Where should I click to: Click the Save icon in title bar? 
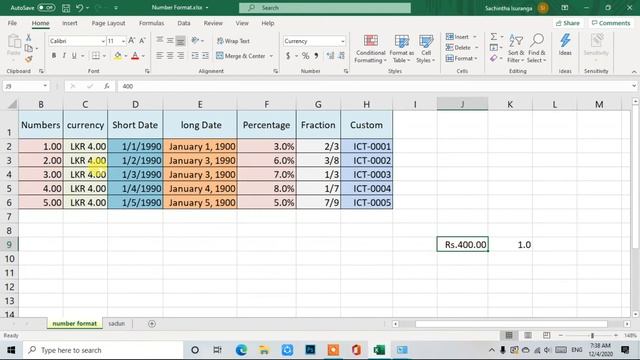pyautogui.click(x=66, y=8)
